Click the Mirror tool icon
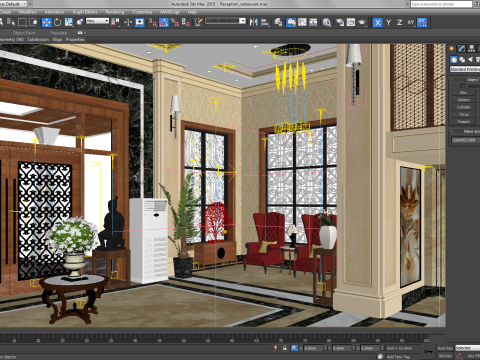Screen dimensions: 480x360 (x=254, y=22)
